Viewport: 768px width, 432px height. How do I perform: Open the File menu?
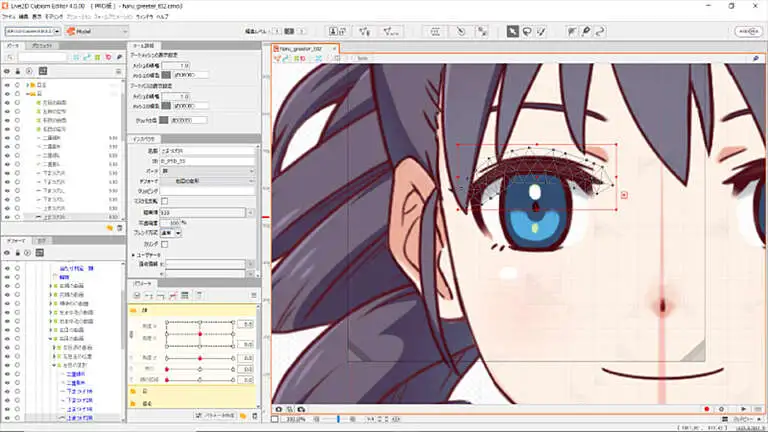pyautogui.click(x=11, y=17)
